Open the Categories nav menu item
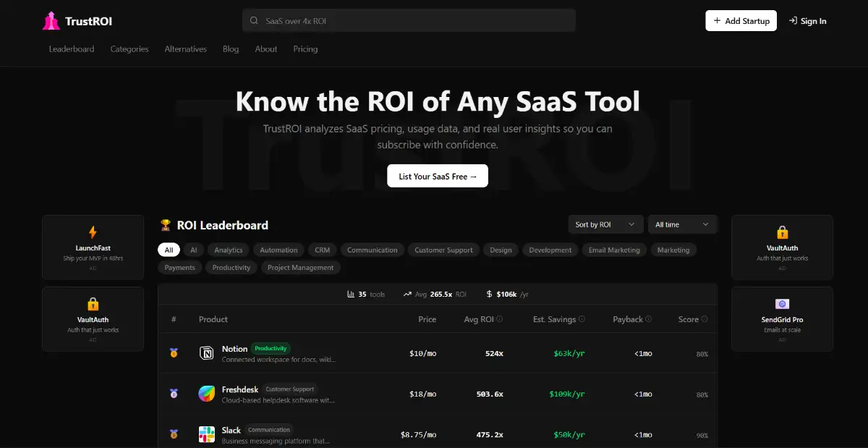 [129, 49]
